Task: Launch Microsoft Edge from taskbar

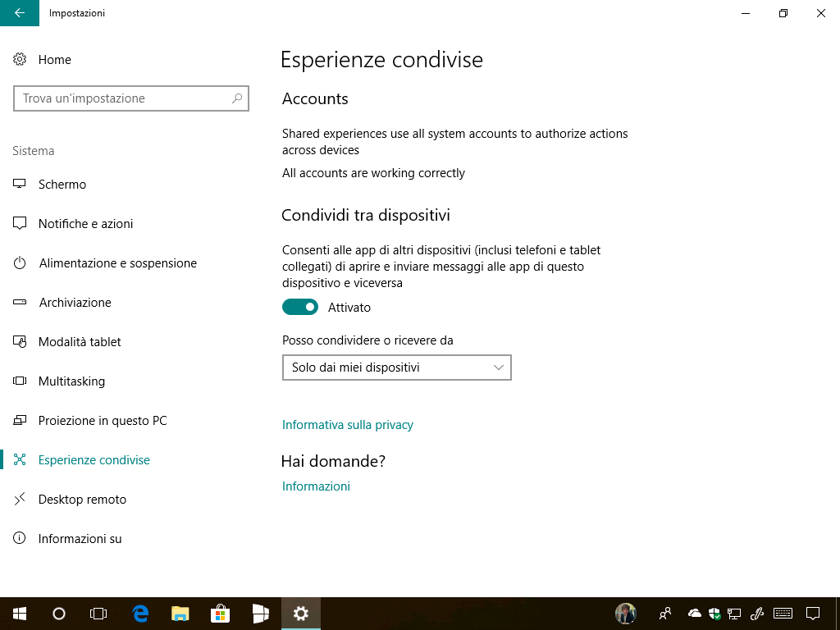Action: tap(140, 614)
